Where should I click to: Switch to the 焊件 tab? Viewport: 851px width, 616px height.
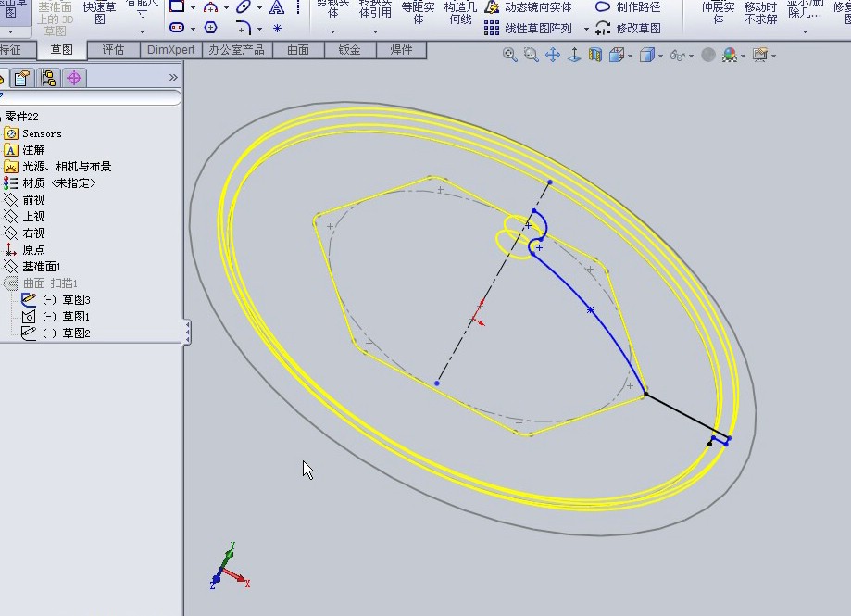tap(401, 50)
